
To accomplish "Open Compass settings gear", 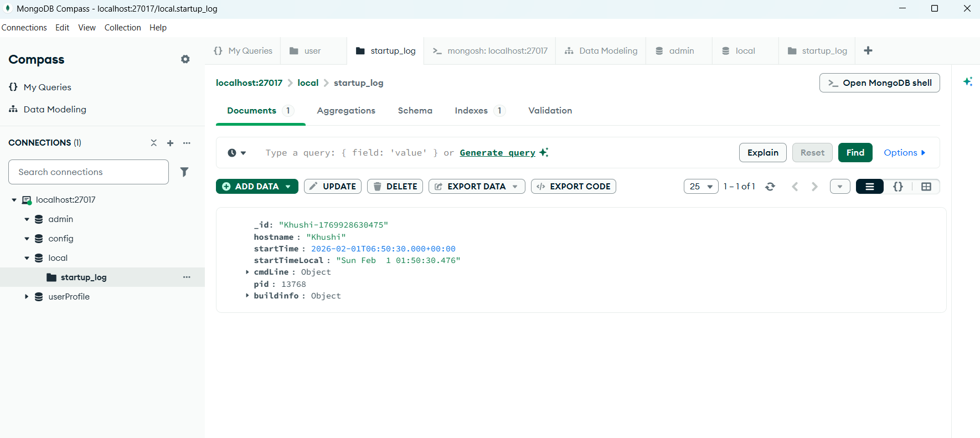I will tap(185, 59).
